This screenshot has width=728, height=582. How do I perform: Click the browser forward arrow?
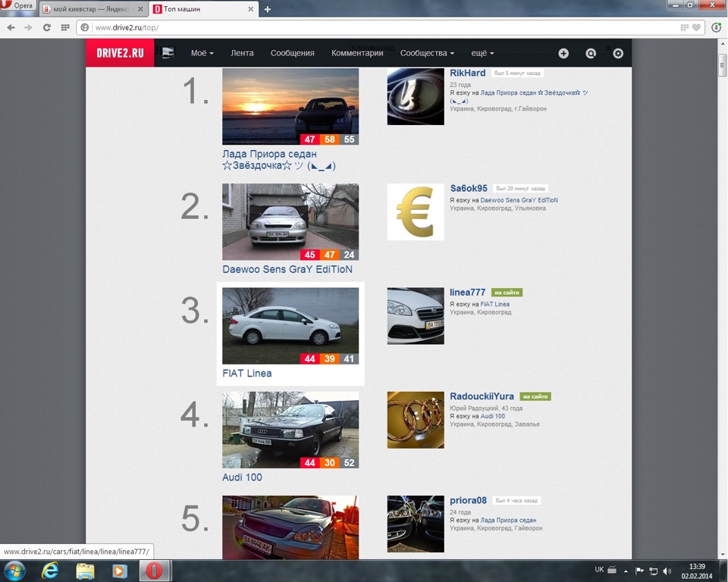28,27
